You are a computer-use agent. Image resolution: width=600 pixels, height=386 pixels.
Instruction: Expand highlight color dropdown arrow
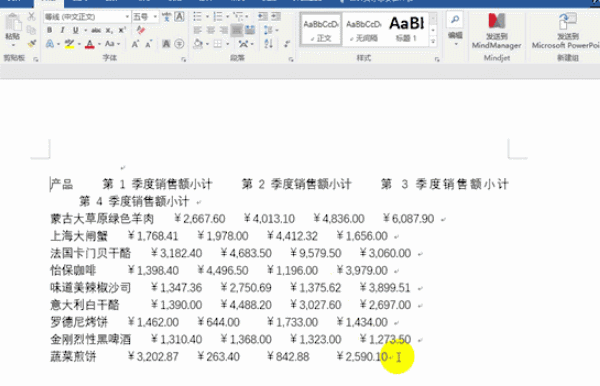click(x=79, y=44)
